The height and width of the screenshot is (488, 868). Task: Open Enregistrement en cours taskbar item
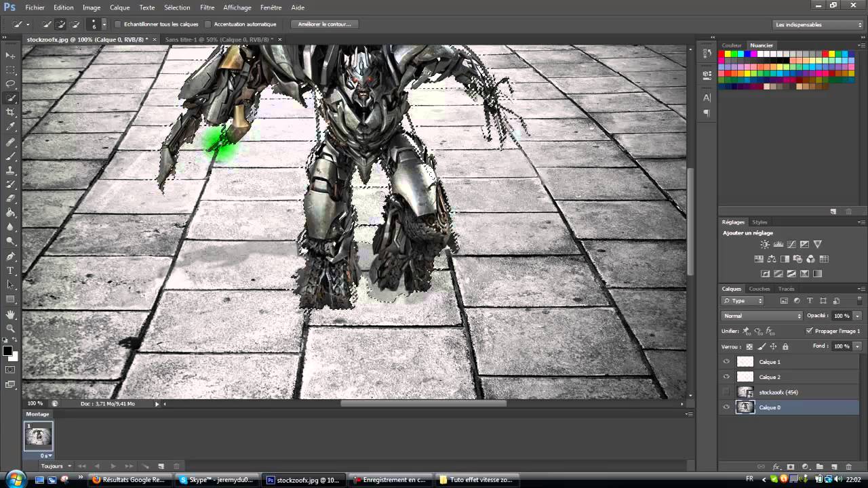(391, 480)
